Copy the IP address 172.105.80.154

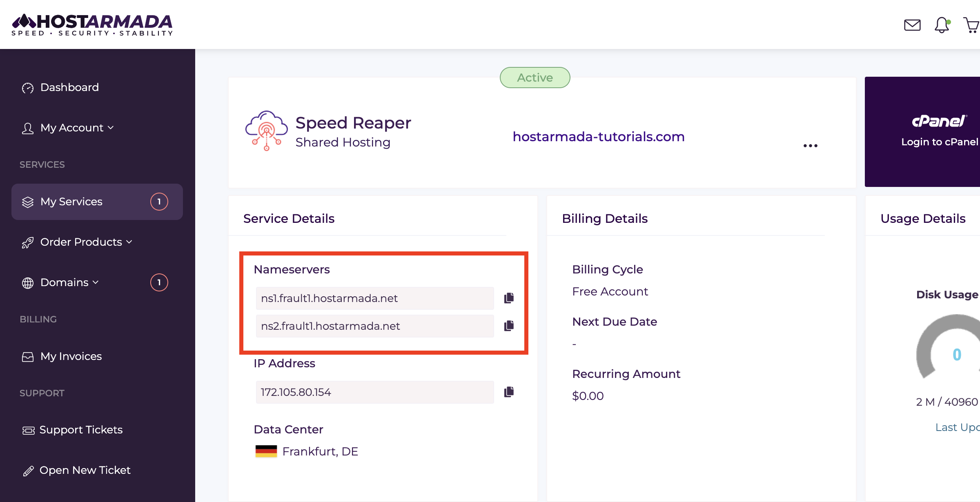[x=509, y=392]
